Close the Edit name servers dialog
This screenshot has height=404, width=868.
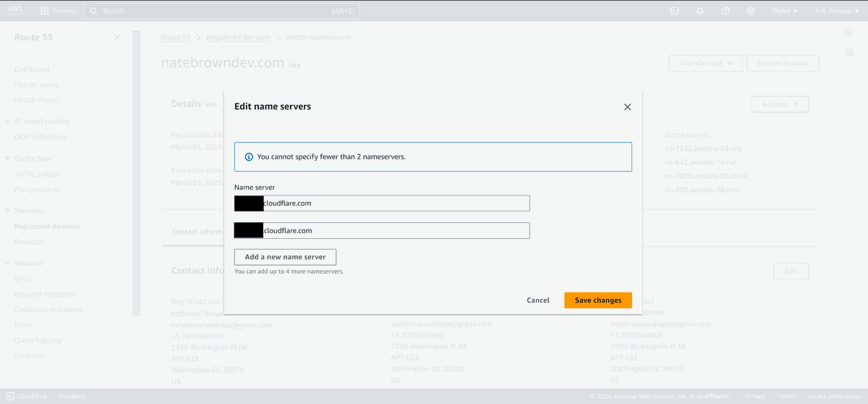click(627, 107)
